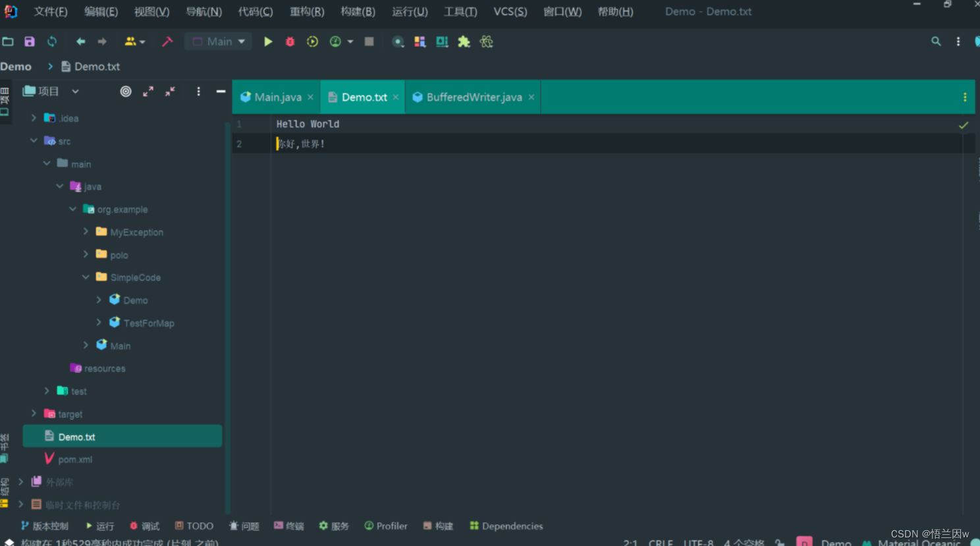
Task: Open the Main run configuration dropdown
Action: pos(218,41)
